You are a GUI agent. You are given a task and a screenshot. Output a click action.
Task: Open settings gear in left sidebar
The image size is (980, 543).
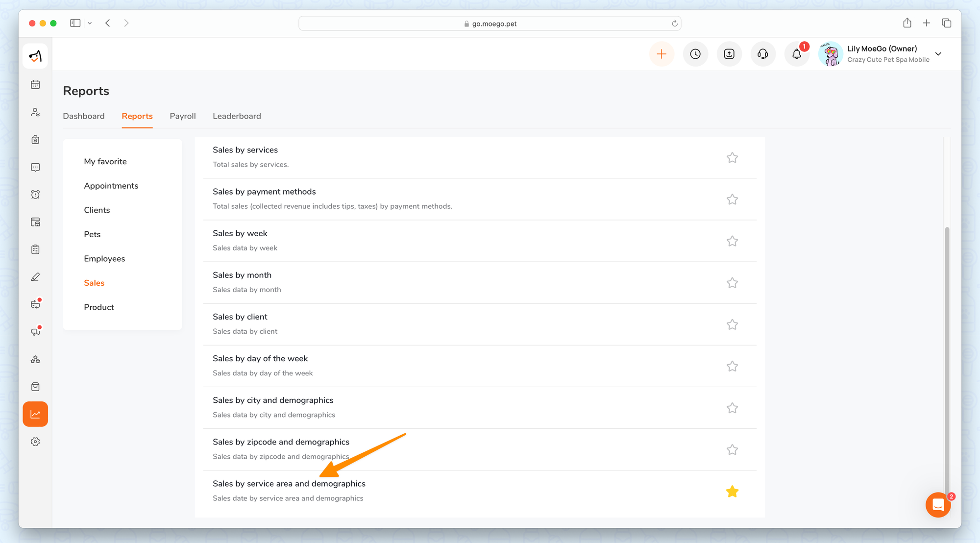(x=35, y=442)
